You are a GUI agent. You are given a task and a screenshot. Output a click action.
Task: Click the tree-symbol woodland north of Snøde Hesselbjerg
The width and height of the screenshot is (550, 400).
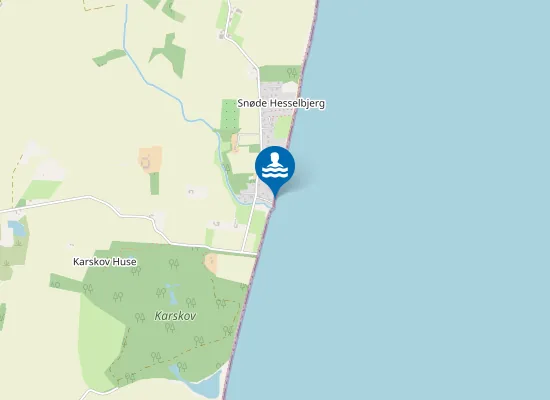point(280,73)
